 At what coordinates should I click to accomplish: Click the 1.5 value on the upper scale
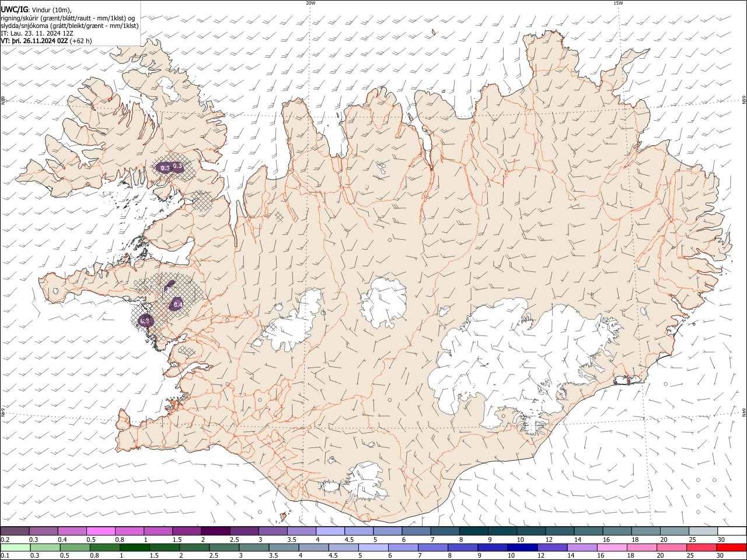pyautogui.click(x=176, y=540)
